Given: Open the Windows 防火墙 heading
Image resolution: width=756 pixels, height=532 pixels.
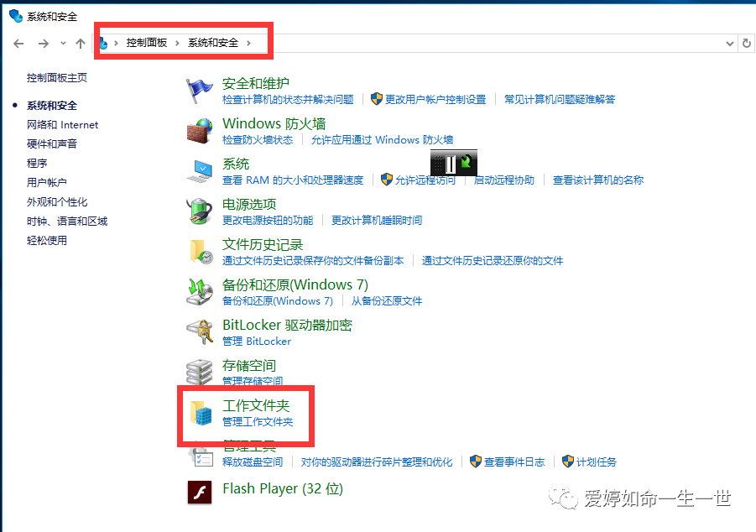Looking at the screenshot, I should point(274,124).
